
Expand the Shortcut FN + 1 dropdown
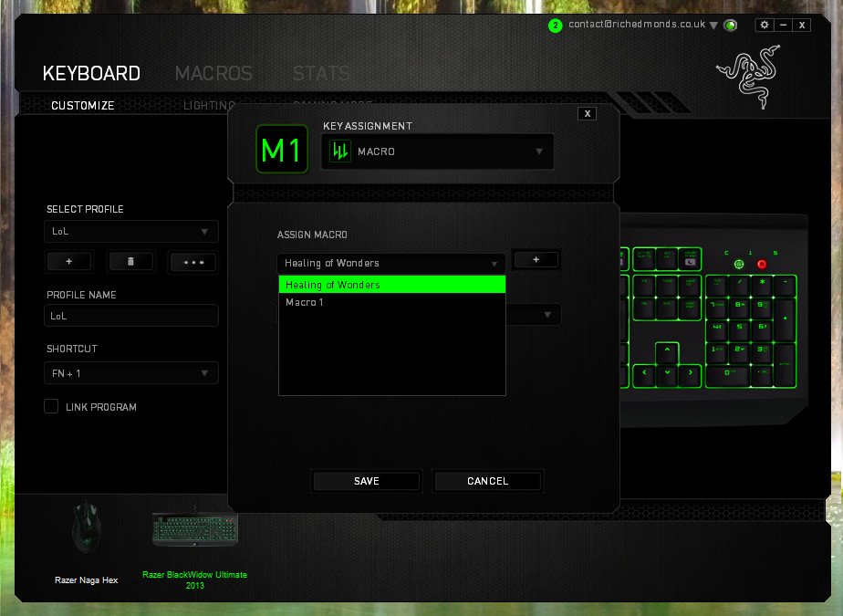tap(131, 373)
